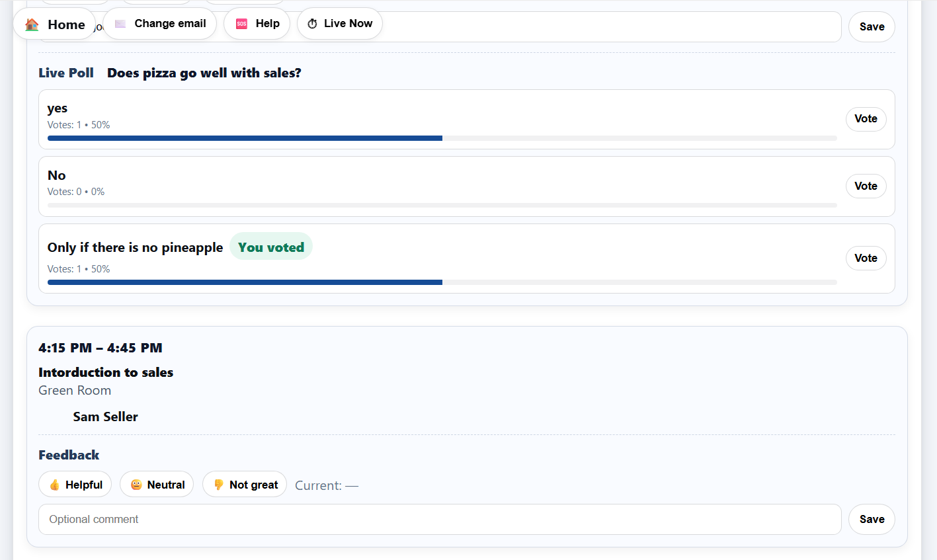The height and width of the screenshot is (560, 937).
Task: Click the stopwatch icon on Live Now
Action: coord(312,23)
